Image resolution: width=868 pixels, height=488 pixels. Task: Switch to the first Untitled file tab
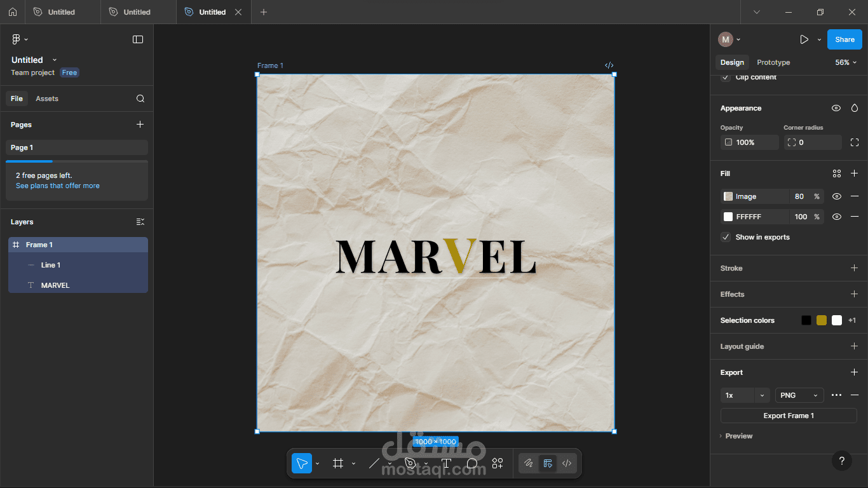62,12
